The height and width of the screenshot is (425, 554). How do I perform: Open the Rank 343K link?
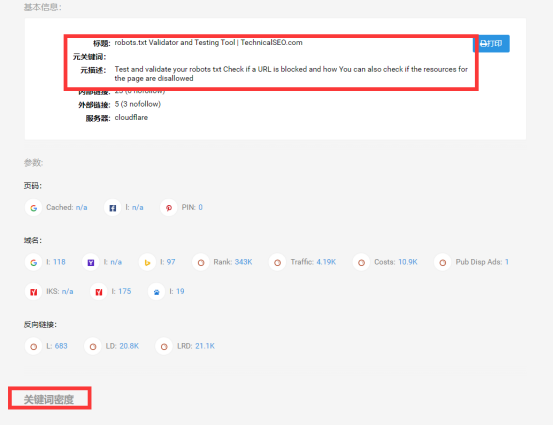point(243,262)
